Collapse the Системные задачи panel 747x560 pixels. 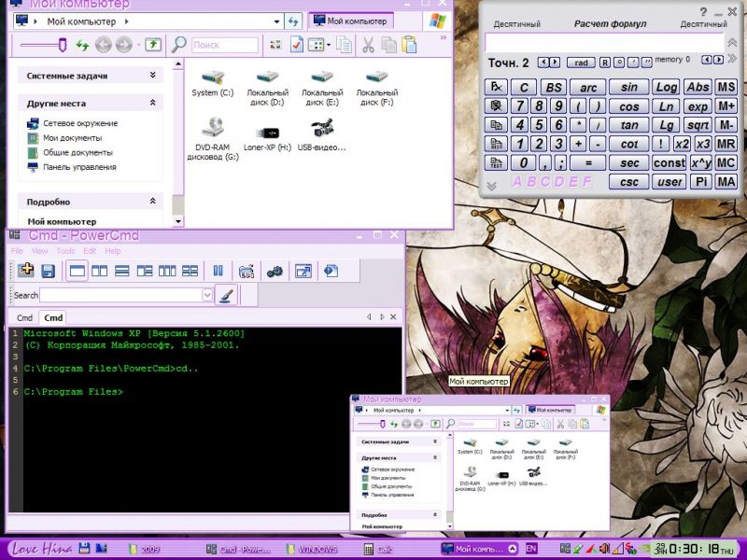click(153, 76)
